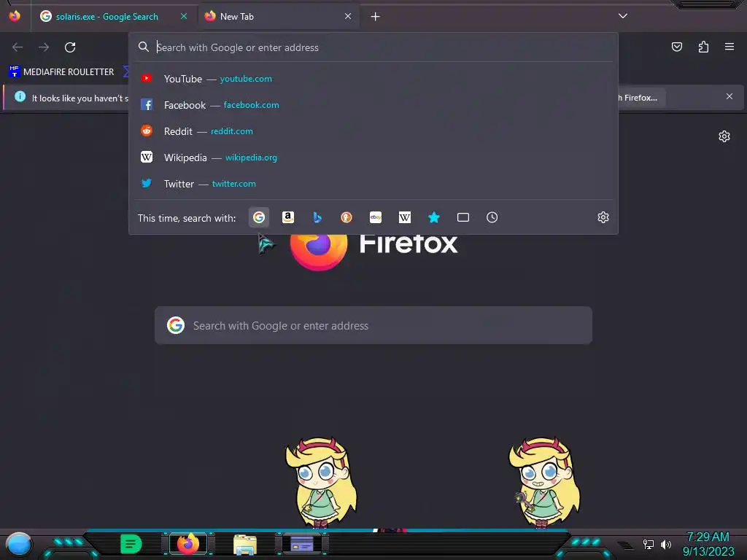The width and height of the screenshot is (747, 560).
Task: Choose Facebook suggestion in address dropdown
Action: (373, 105)
